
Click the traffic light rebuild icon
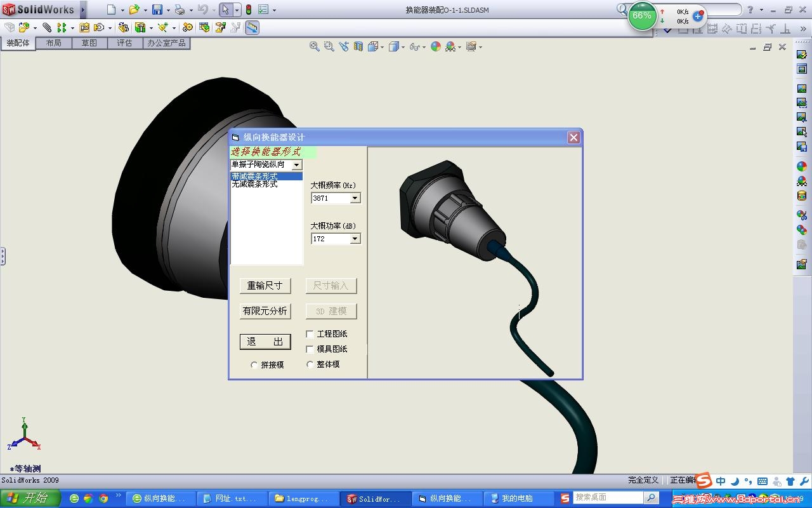249,10
